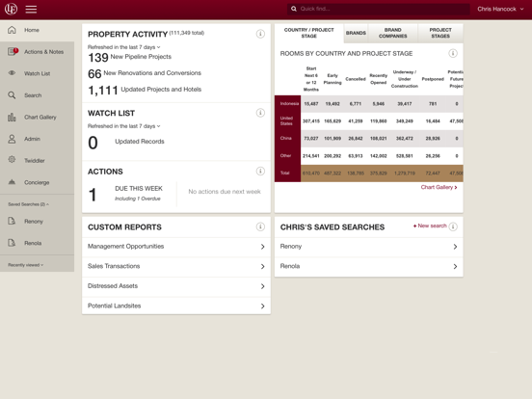Expand Property Activity refreshed period dropdown
The image size is (532, 399).
click(123, 47)
